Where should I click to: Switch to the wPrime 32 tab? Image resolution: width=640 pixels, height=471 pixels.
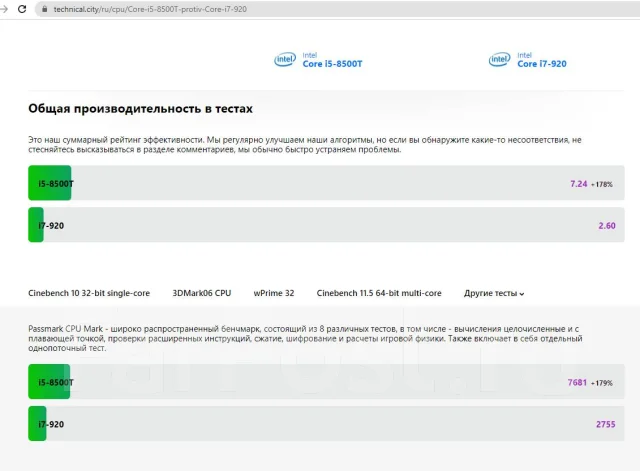(274, 293)
